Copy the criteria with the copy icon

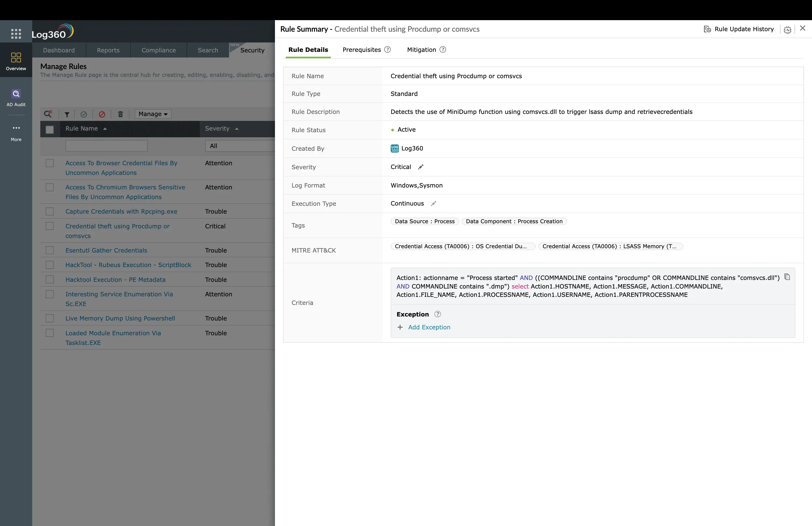click(787, 276)
